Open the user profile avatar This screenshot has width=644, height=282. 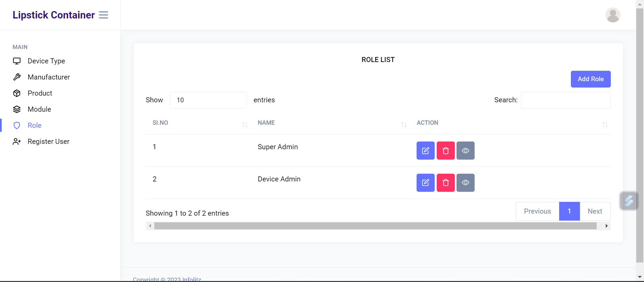coord(612,15)
